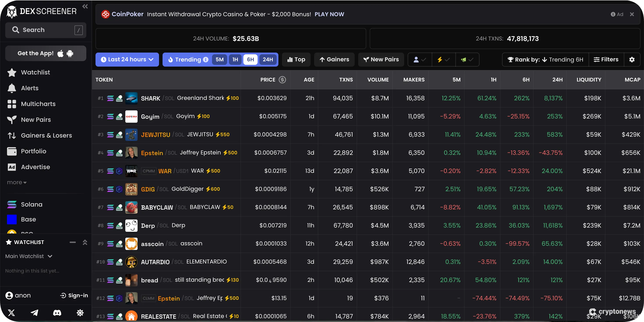Toggle the green megaphone ads filter

pos(467,60)
